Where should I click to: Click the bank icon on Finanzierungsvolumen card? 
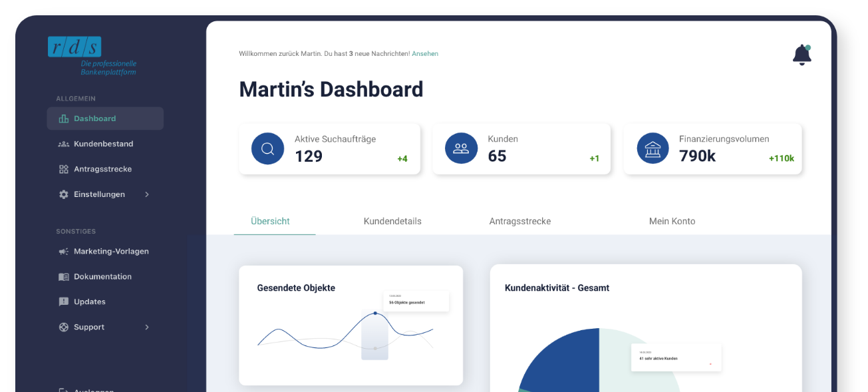pos(652,148)
